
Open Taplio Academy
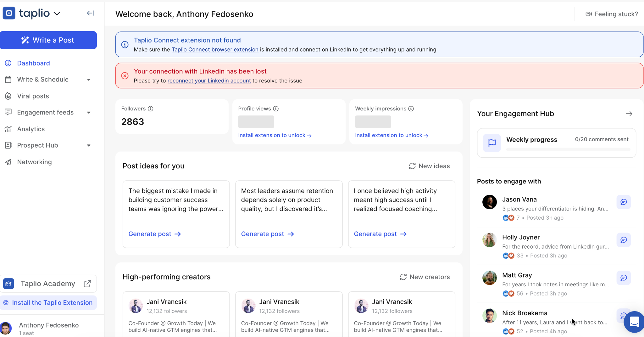(48, 284)
